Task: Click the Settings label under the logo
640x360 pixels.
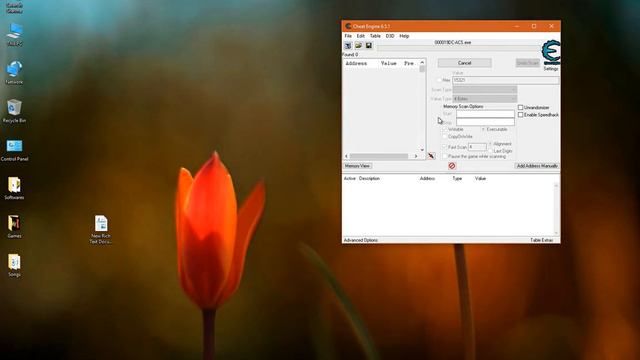Action: click(551, 69)
